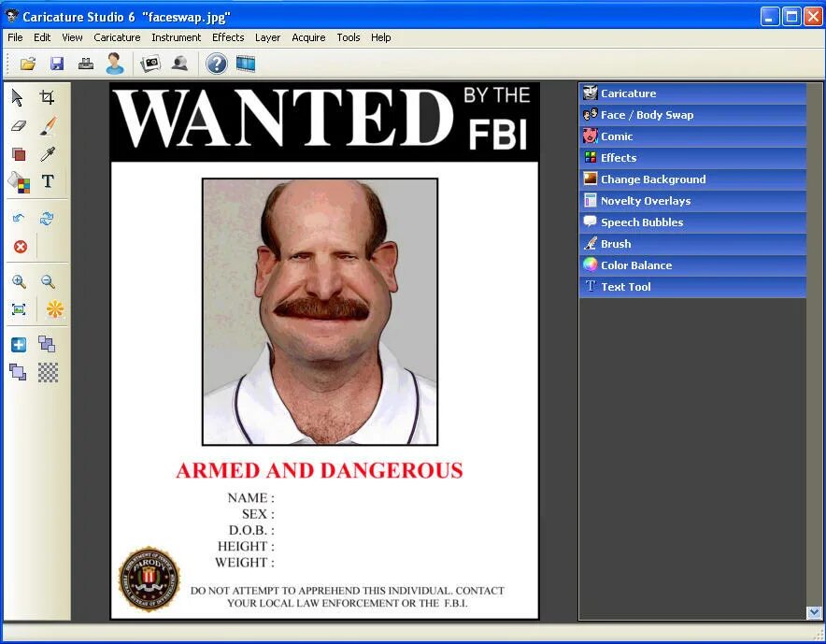Add a new layer with blue plus icon

(x=19, y=345)
